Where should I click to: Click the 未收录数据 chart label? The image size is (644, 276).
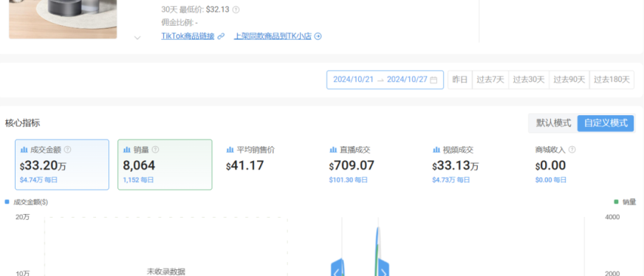[x=166, y=271]
